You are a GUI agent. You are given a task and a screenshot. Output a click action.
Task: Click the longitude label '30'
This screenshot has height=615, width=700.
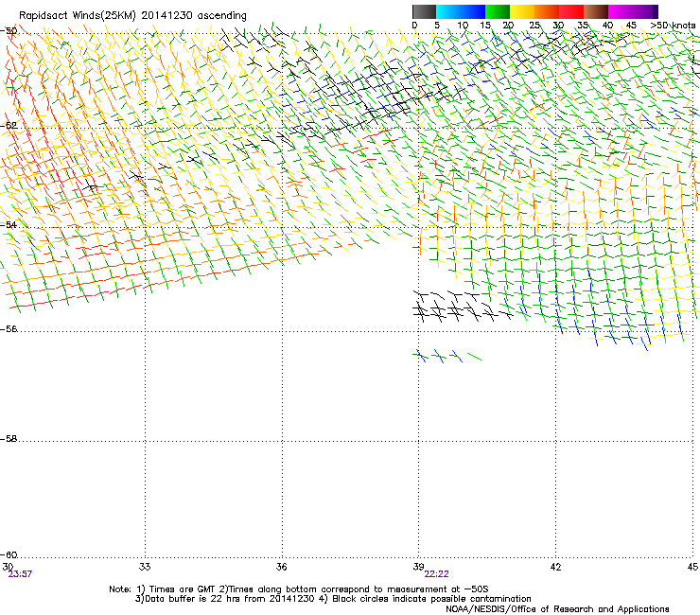point(8,567)
